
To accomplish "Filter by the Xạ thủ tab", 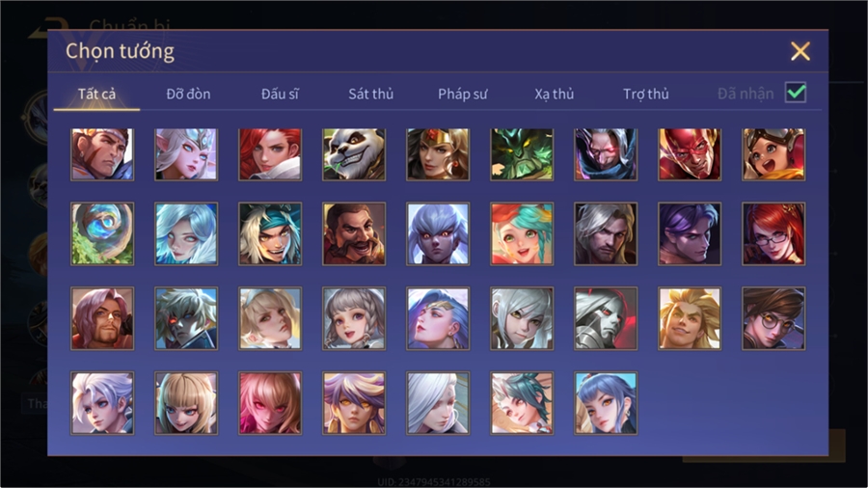I will (x=555, y=95).
